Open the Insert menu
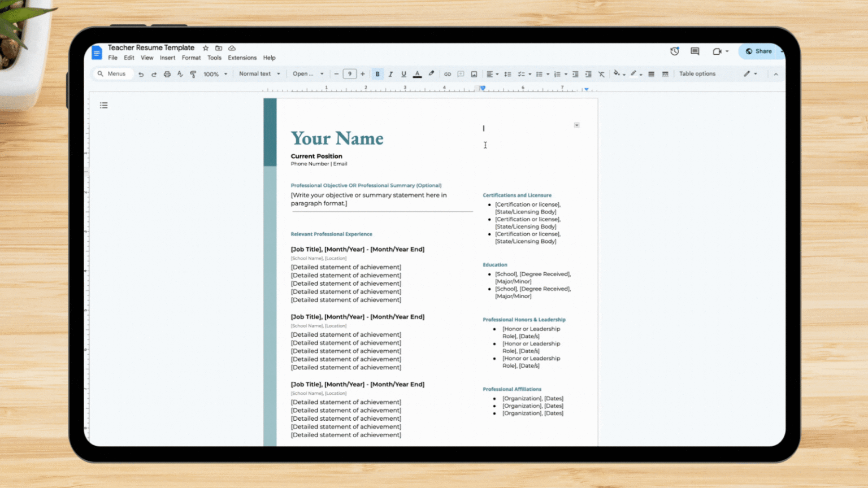868x488 pixels. (x=167, y=58)
